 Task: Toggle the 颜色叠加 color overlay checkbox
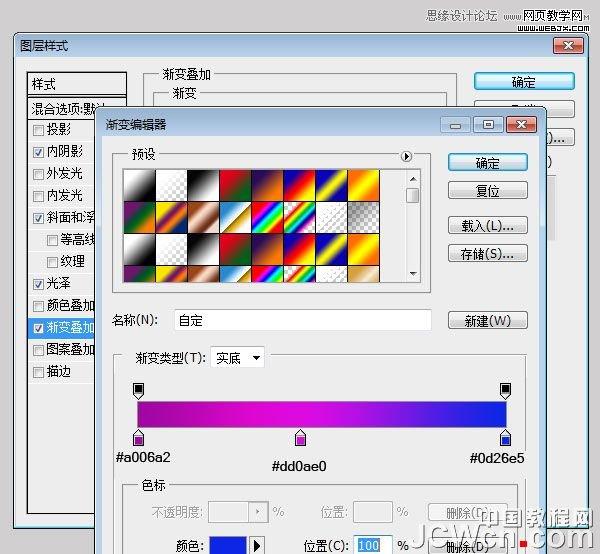[38, 306]
